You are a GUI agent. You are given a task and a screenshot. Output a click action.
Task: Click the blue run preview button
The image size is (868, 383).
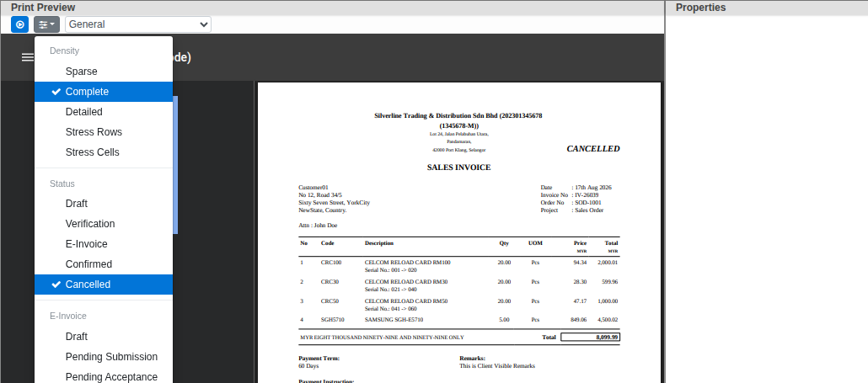tap(20, 24)
